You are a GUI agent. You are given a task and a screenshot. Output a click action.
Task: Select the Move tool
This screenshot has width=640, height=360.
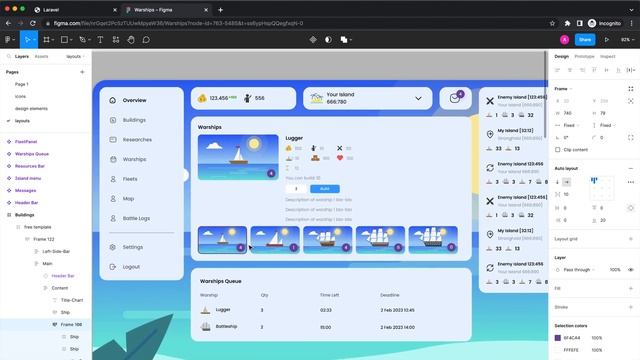click(x=27, y=40)
